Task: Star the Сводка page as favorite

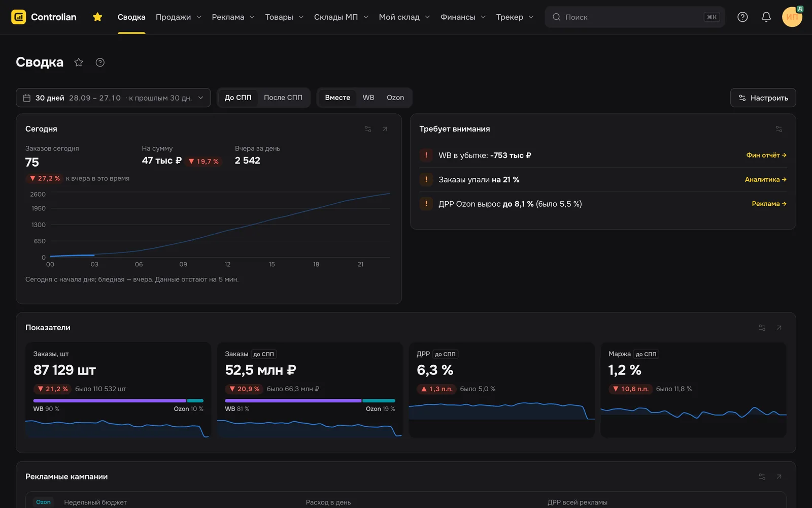Action: [x=79, y=62]
